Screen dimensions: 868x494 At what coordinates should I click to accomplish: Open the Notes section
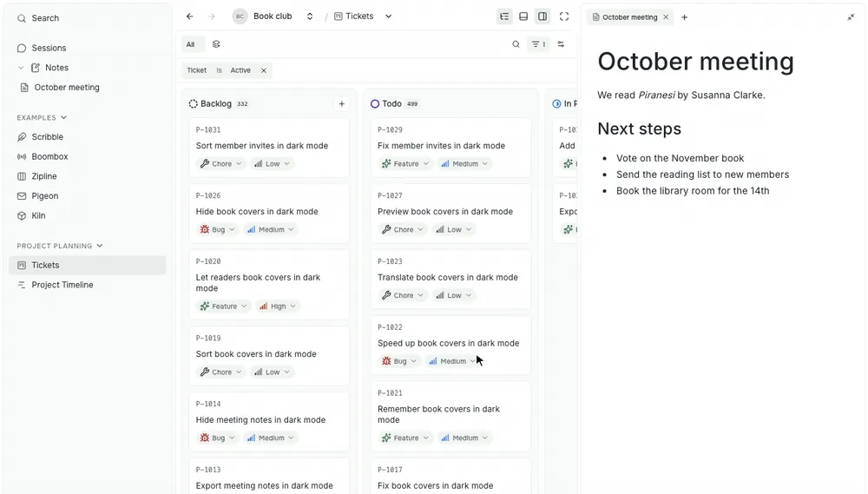tap(56, 68)
